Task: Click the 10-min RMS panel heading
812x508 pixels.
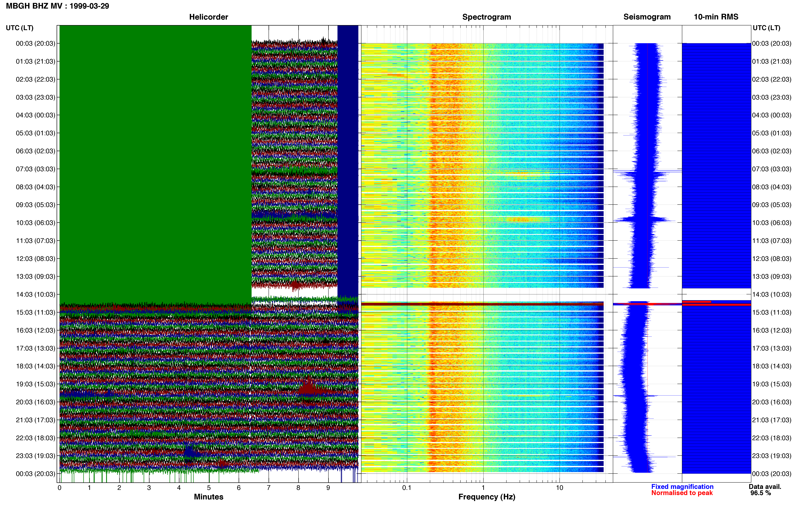Action: [x=716, y=17]
